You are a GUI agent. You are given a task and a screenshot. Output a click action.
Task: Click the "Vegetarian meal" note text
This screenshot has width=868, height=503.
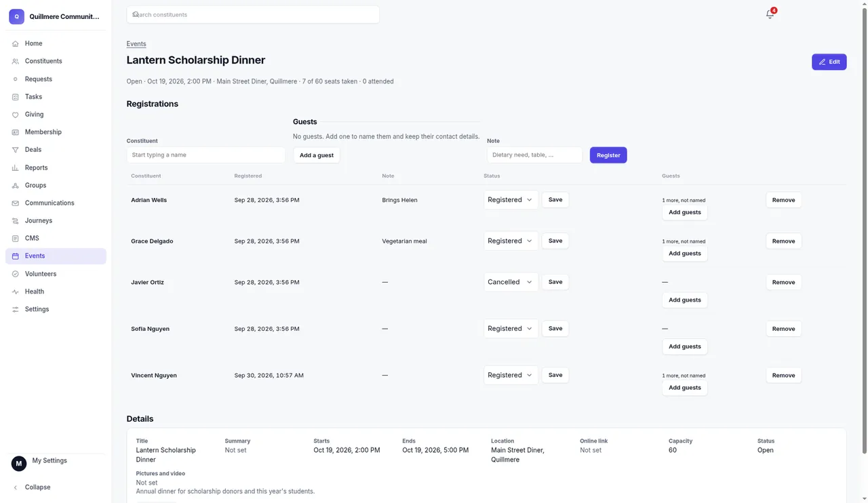click(x=404, y=241)
